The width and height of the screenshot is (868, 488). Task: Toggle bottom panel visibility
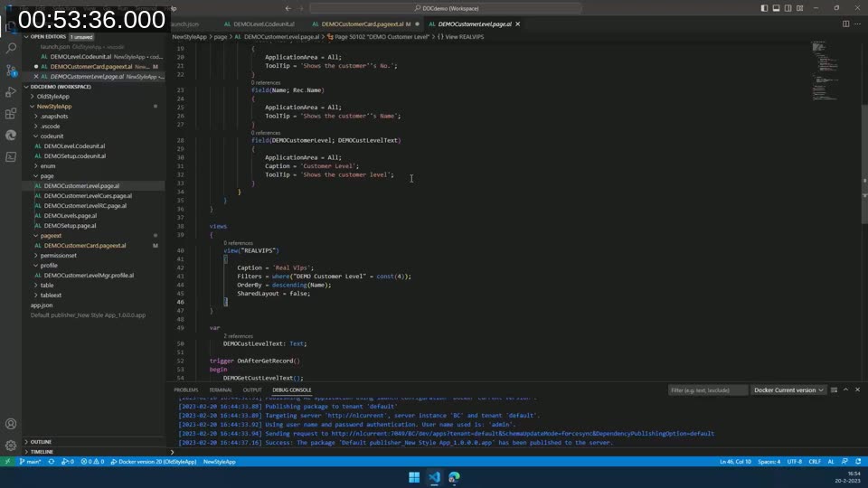click(x=776, y=8)
